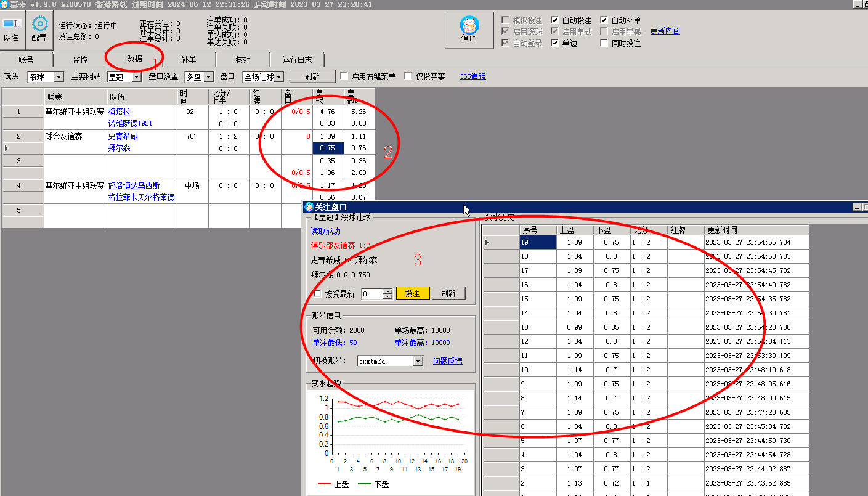
Task: Click the 0.99 上盘 value in row 13
Action: coord(575,327)
